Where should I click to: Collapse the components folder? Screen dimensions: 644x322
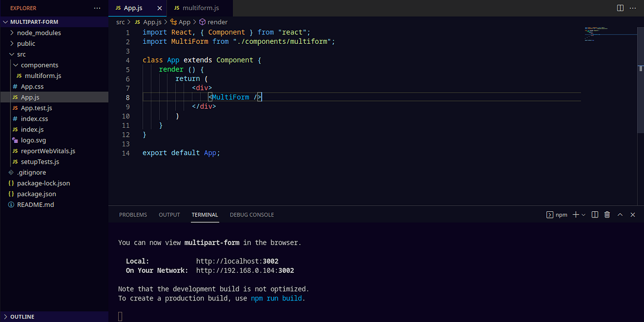[x=40, y=65]
